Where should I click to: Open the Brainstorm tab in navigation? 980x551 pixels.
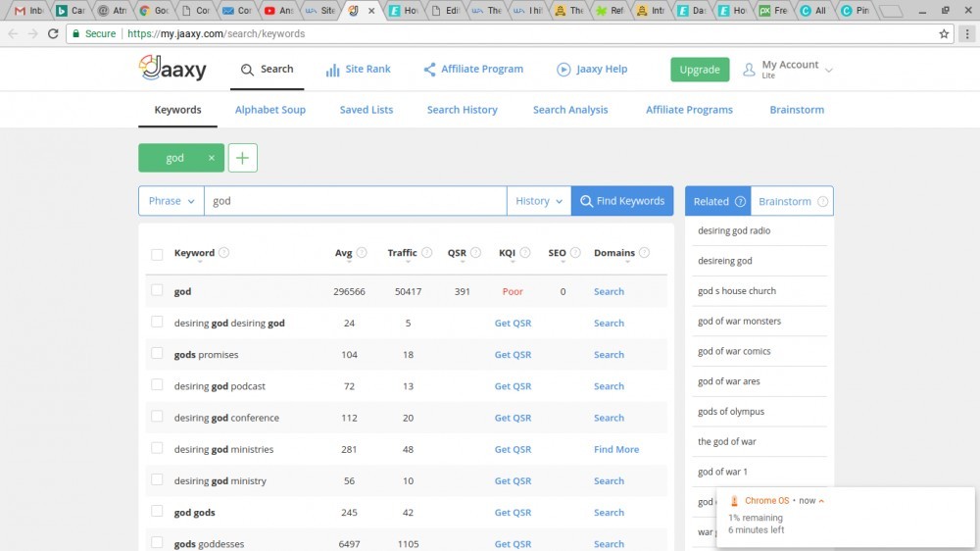click(796, 110)
